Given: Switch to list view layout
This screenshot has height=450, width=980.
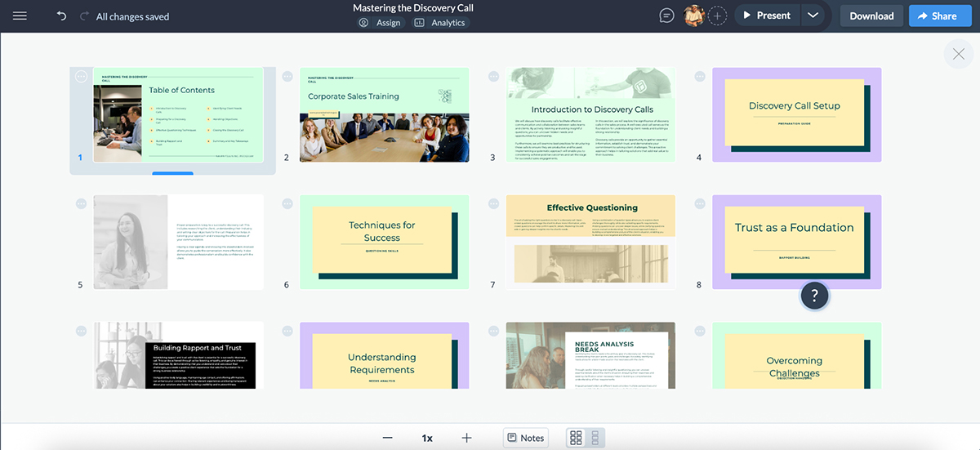Looking at the screenshot, I should [x=595, y=438].
